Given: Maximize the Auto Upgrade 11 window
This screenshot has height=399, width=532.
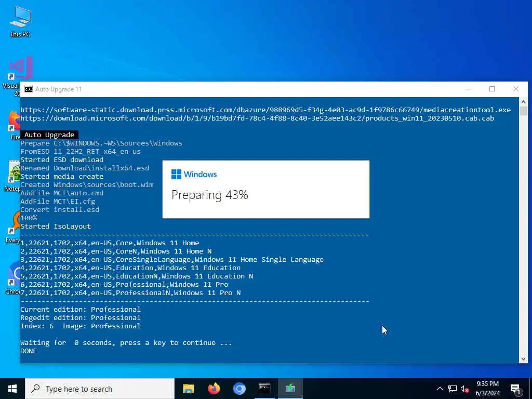Looking at the screenshot, I should pos(492,89).
